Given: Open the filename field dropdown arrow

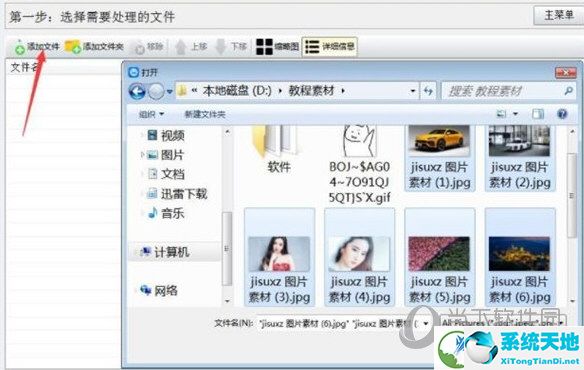Looking at the screenshot, I should [425, 323].
